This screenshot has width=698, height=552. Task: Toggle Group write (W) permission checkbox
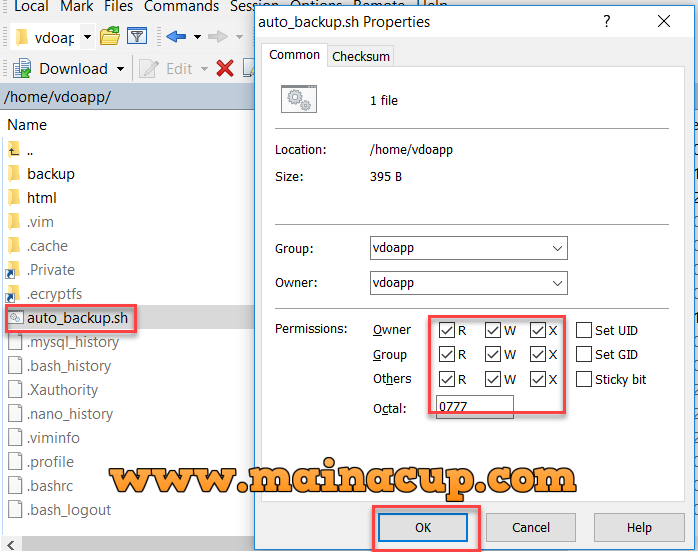pos(493,354)
